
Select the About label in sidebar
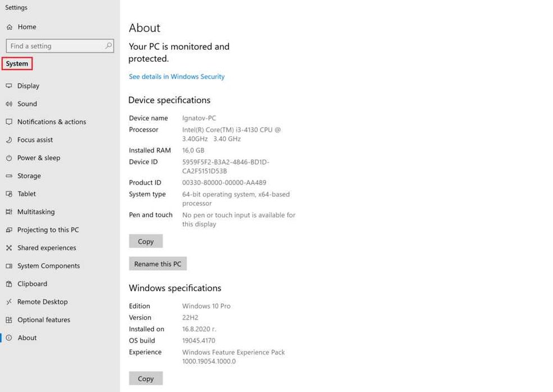[x=27, y=338]
